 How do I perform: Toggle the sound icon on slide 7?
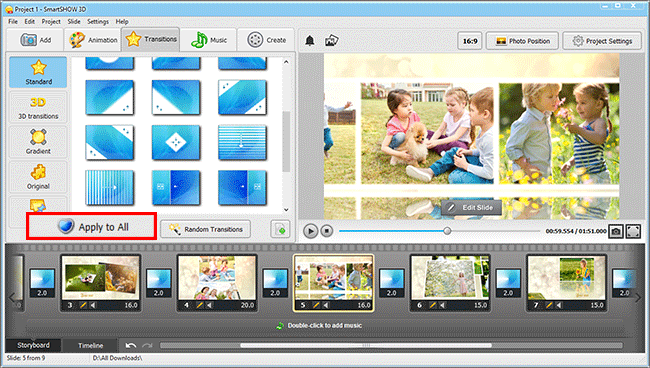559,305
